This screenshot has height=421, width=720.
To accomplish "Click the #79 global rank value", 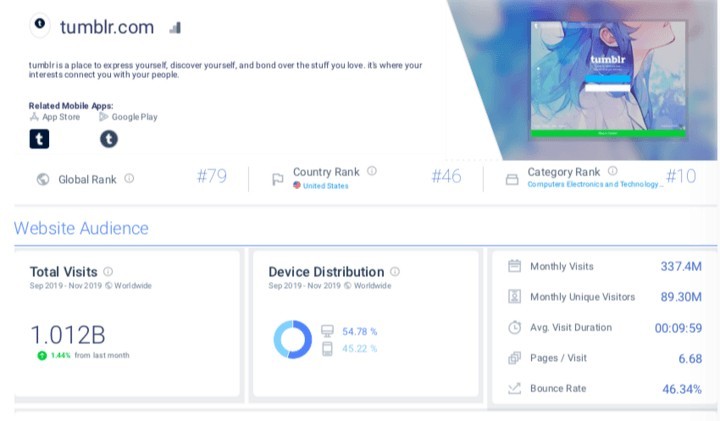I will pos(212,176).
